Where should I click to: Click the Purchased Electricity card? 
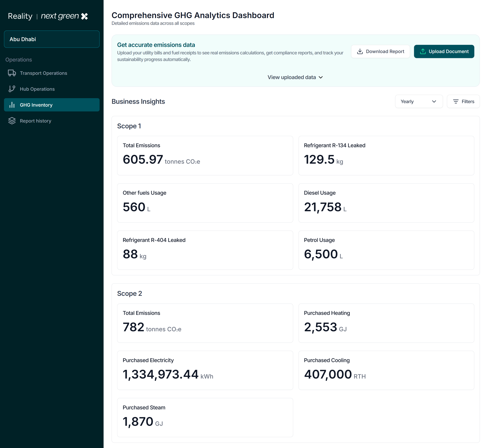tap(205, 370)
